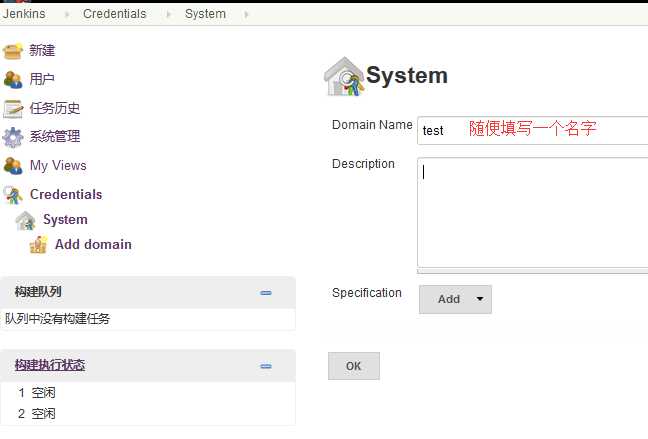Focus the Description text area
648x439 pixels.
(533, 212)
